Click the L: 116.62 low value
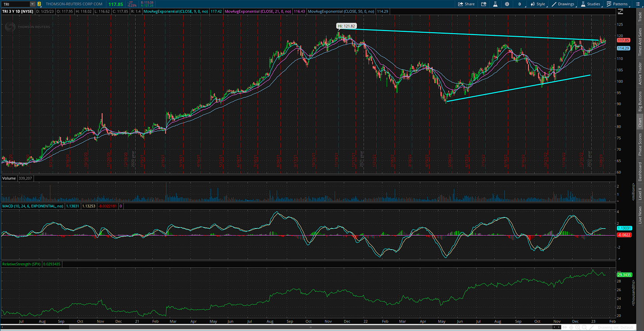 (x=102, y=11)
